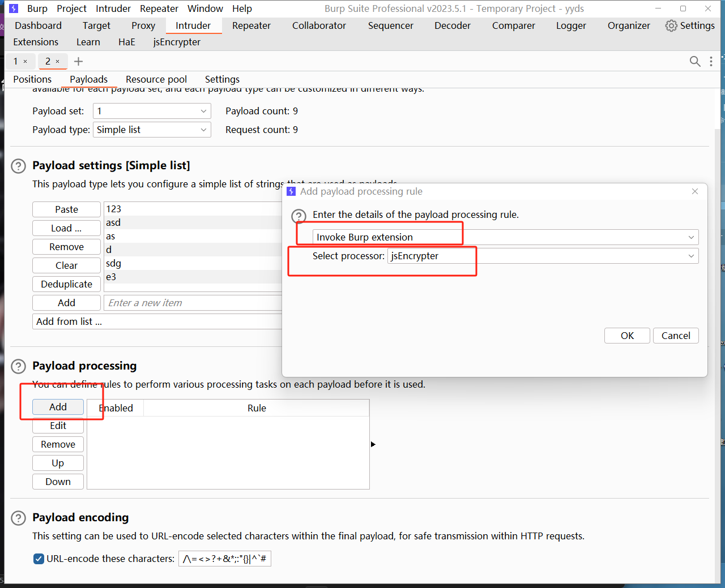Click the Load ... button
Screen dimensions: 725x588
(x=66, y=228)
